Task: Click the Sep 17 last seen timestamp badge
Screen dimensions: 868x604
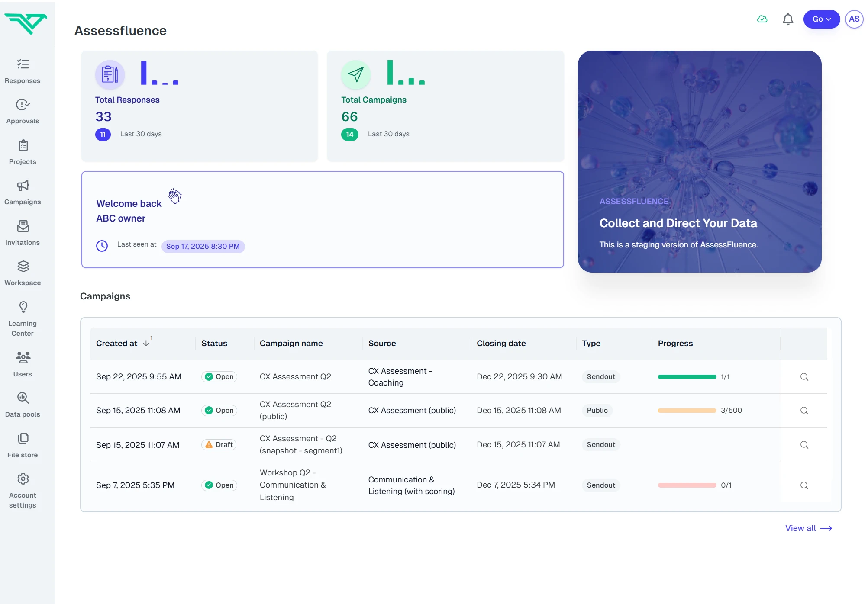Action: (203, 246)
